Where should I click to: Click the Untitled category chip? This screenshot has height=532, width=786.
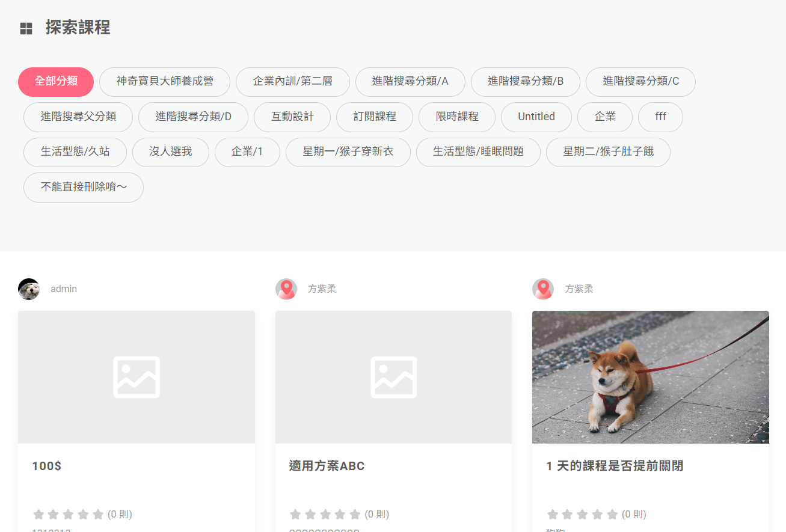pos(536,117)
